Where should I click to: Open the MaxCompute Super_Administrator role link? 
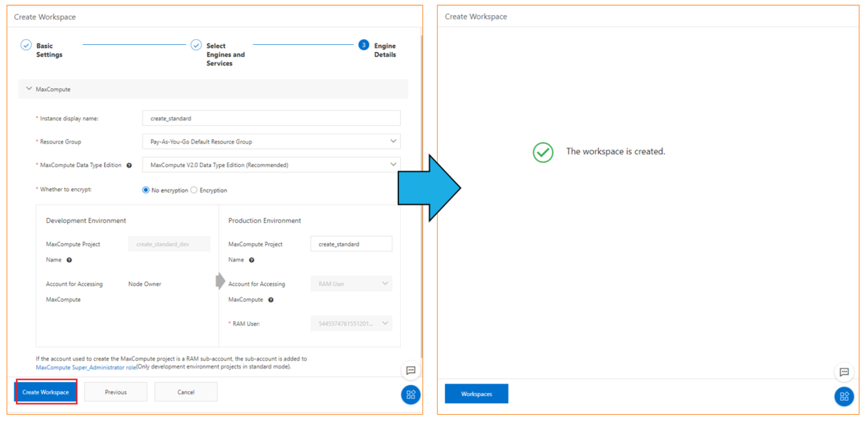(x=85, y=368)
